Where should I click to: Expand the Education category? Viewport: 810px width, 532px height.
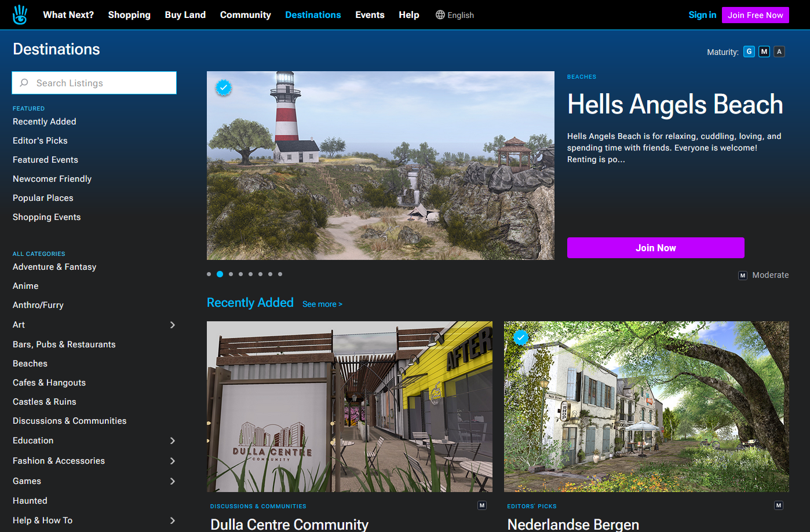[x=172, y=441]
